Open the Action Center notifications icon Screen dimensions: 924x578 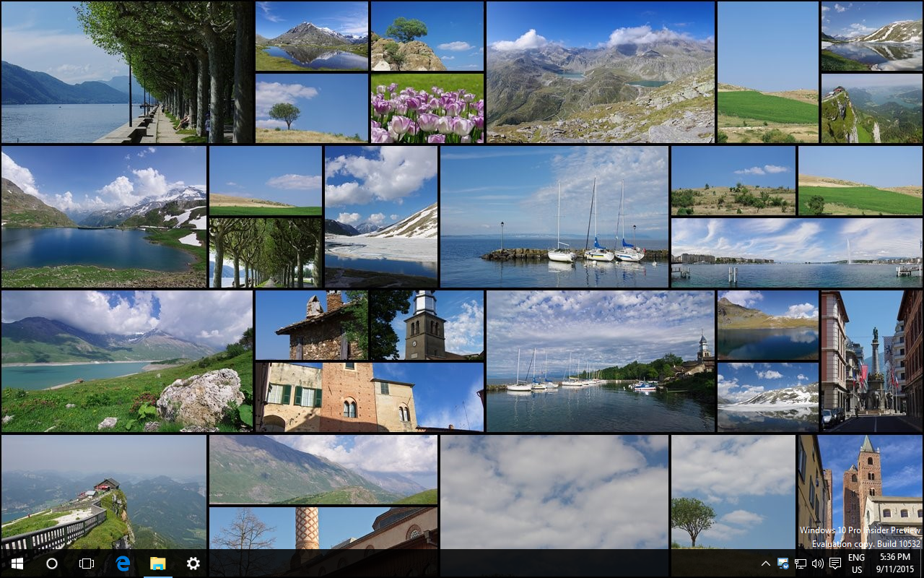click(835, 564)
